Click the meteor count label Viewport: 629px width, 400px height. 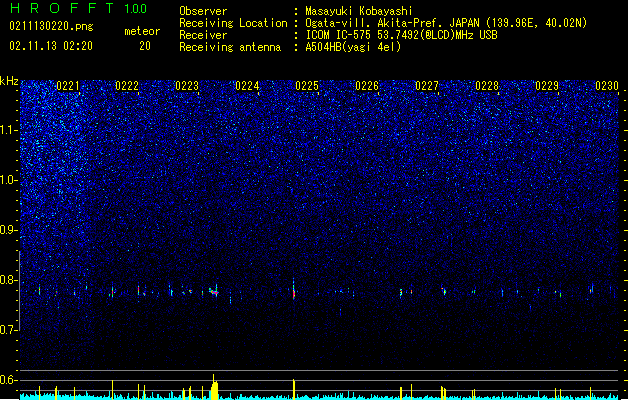point(142,31)
